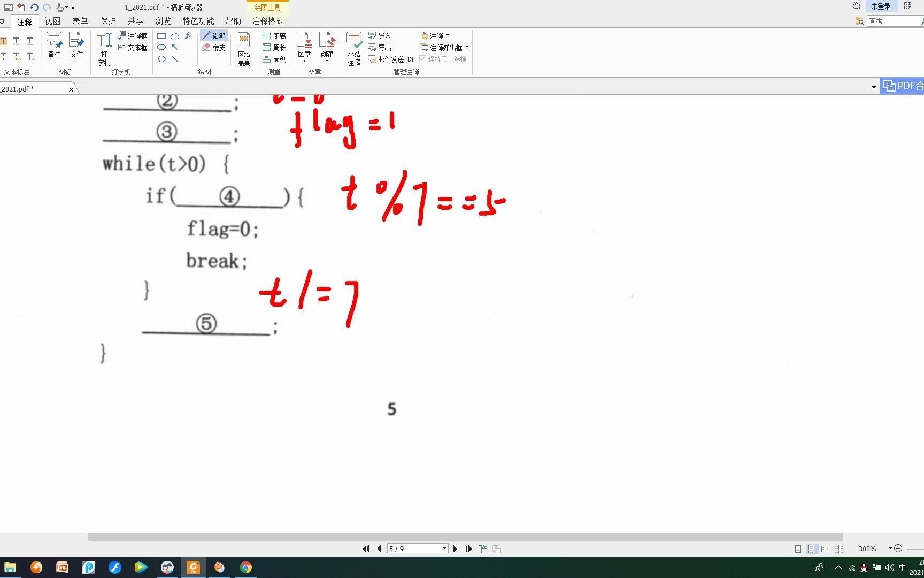Click the 小结注释 summarize comments button

[354, 49]
